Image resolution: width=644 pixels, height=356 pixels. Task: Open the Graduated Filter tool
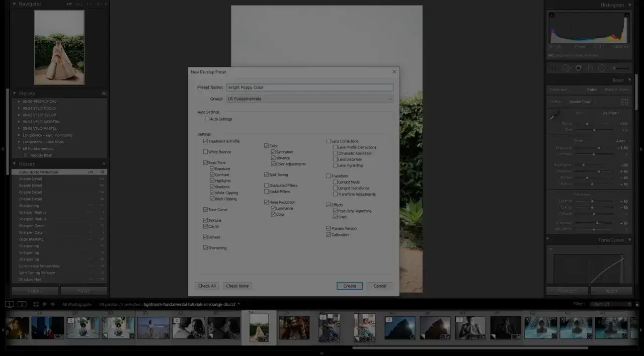(590, 68)
